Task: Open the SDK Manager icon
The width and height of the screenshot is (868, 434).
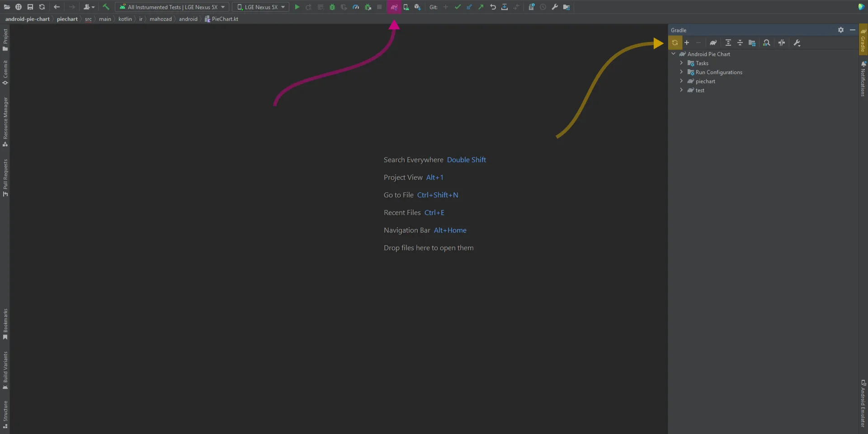Action: [418, 7]
